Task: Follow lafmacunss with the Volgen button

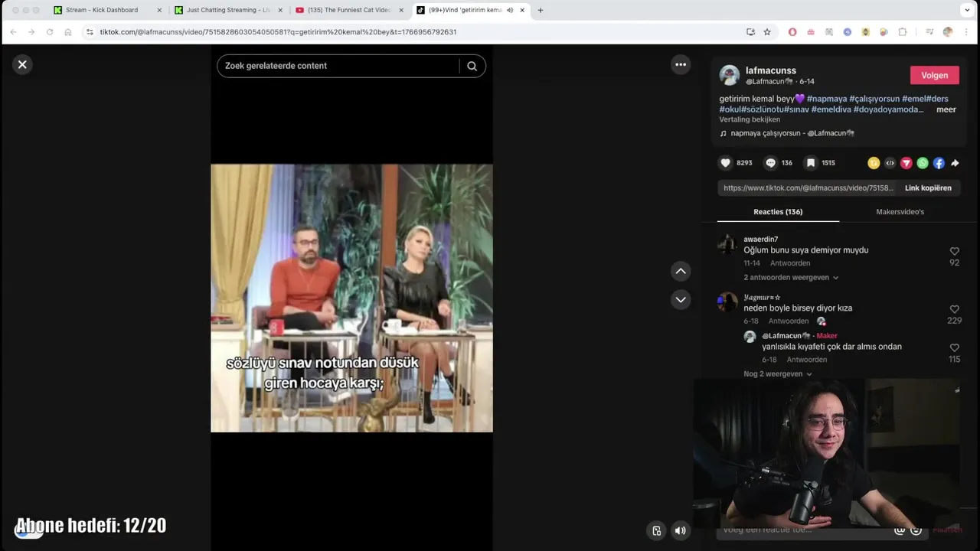Action: click(x=934, y=75)
